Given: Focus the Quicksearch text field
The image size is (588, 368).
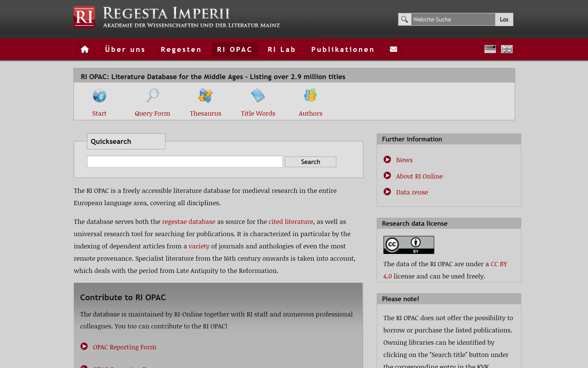Looking at the screenshot, I should coord(185,162).
